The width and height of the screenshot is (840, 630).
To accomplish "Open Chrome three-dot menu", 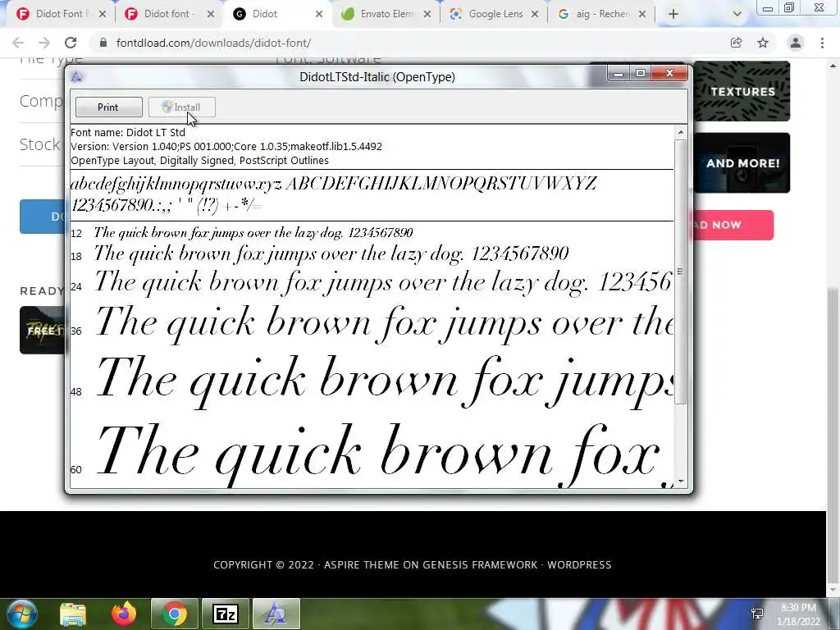I will coord(822,43).
